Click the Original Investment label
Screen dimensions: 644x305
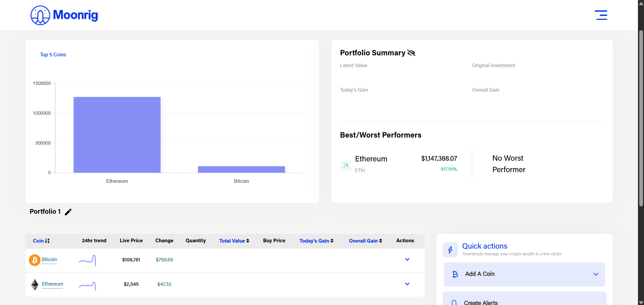tap(494, 65)
